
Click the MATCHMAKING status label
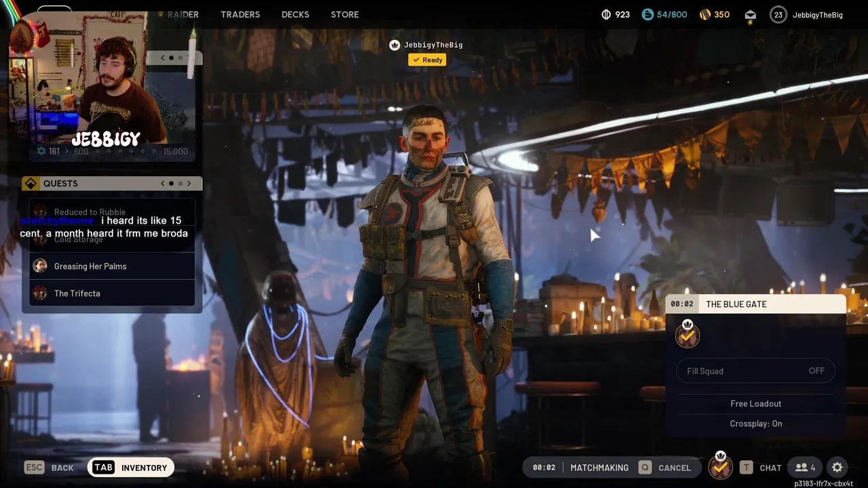(599, 468)
